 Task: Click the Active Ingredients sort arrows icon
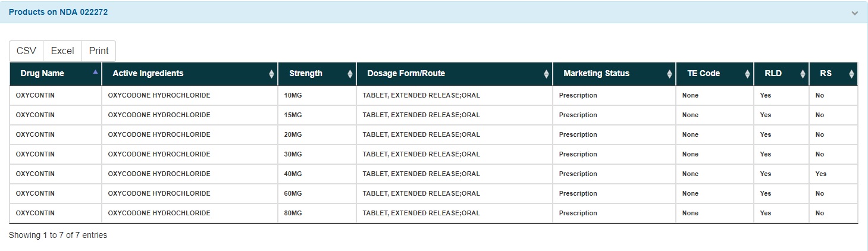point(271,74)
